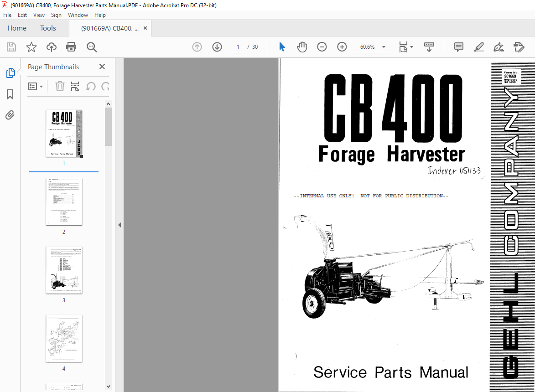535x392 pixels.
Task: Close the (901669A) CB400 document tab
Action: click(x=145, y=28)
